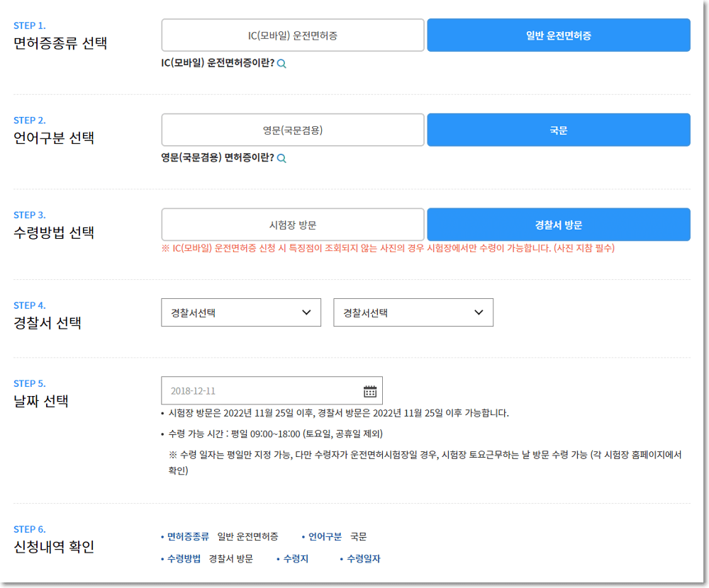Screen dimensions: 709x588
Task: Click the 언어구분 label in summary
Action: pyautogui.click(x=325, y=537)
